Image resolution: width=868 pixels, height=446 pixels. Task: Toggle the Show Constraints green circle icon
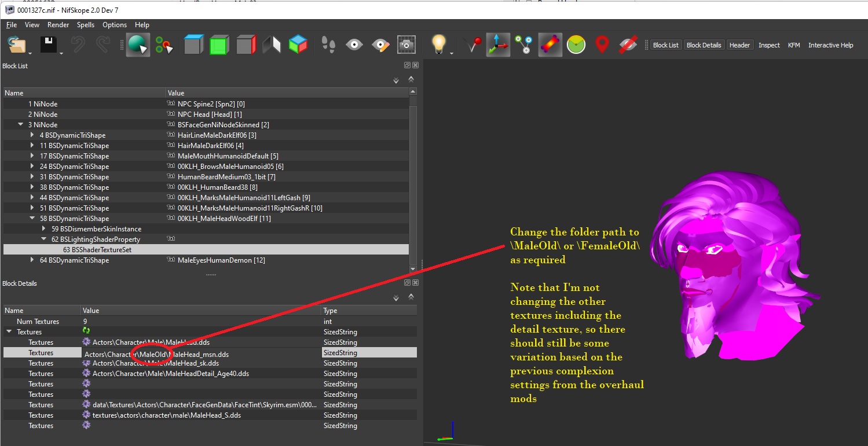[576, 45]
